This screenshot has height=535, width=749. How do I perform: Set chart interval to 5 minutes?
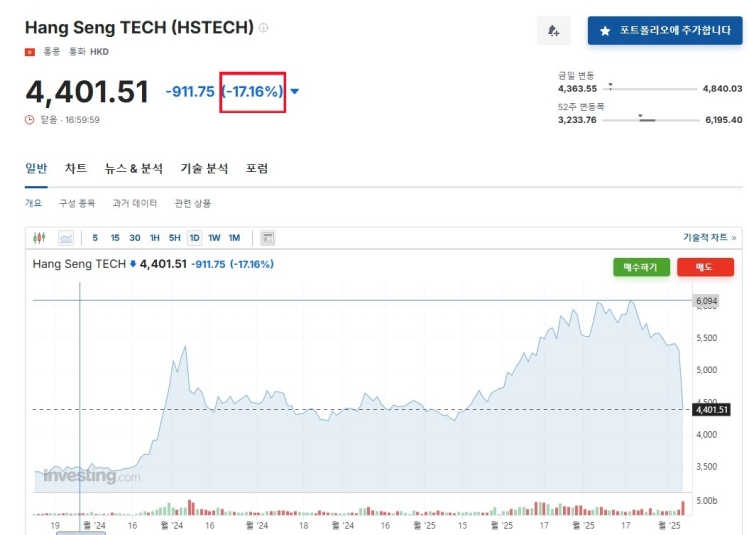95,237
